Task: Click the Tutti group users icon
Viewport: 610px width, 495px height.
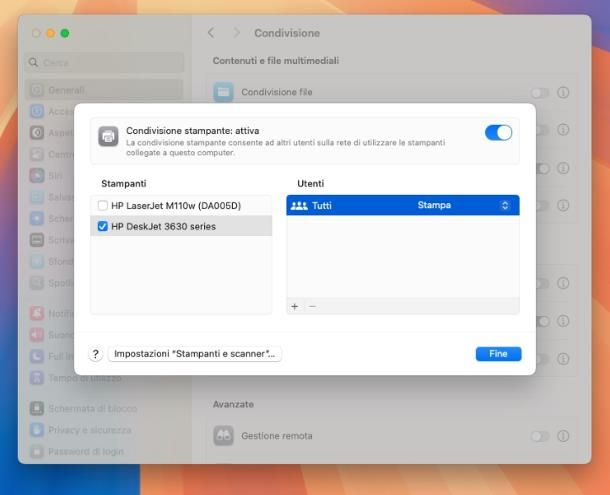Action: tap(299, 205)
